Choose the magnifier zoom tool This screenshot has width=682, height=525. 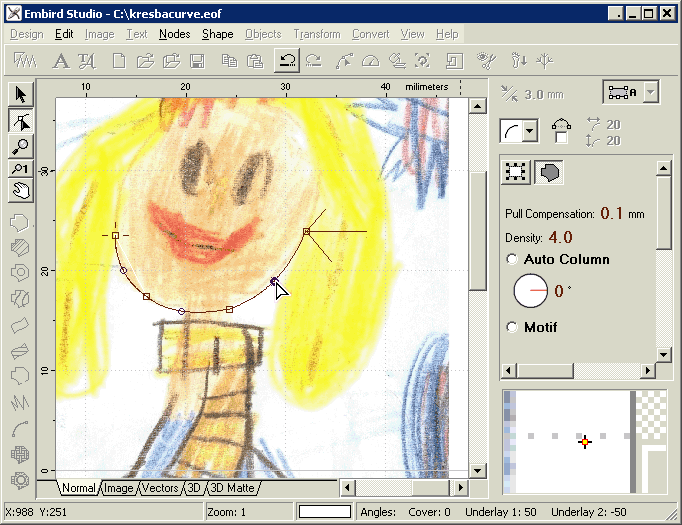tap(20, 146)
